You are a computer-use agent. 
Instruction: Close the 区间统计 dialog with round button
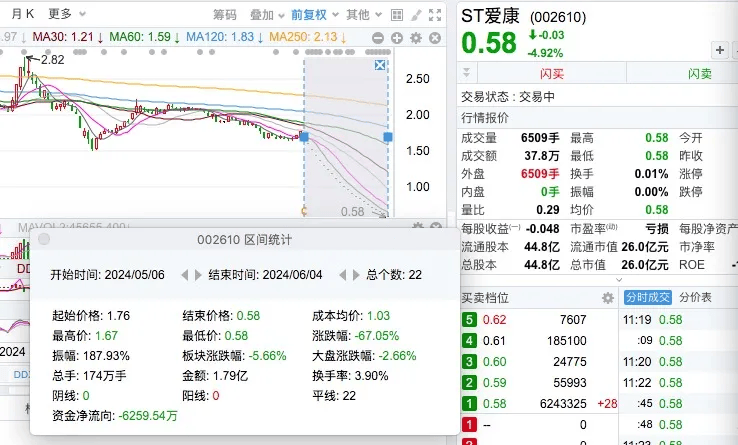point(44,239)
